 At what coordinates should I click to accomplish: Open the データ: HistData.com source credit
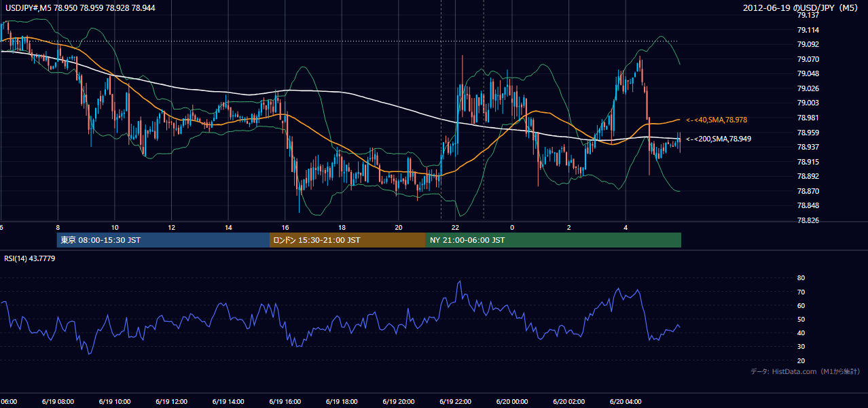pos(806,371)
